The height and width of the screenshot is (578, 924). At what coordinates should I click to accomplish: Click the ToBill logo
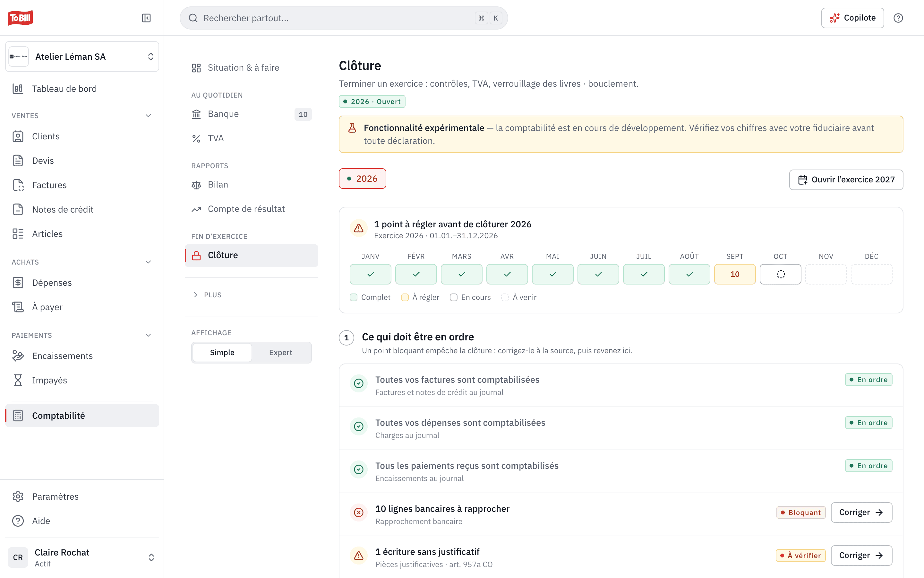pos(20,18)
